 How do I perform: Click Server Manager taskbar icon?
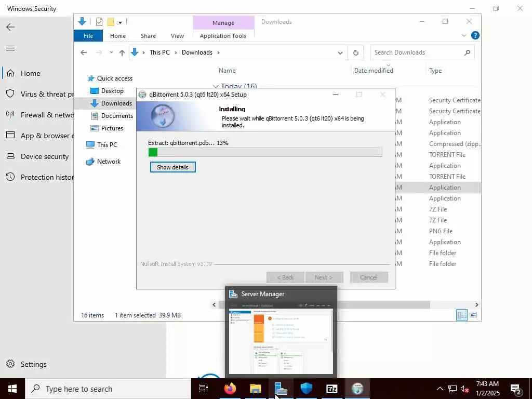(281, 389)
